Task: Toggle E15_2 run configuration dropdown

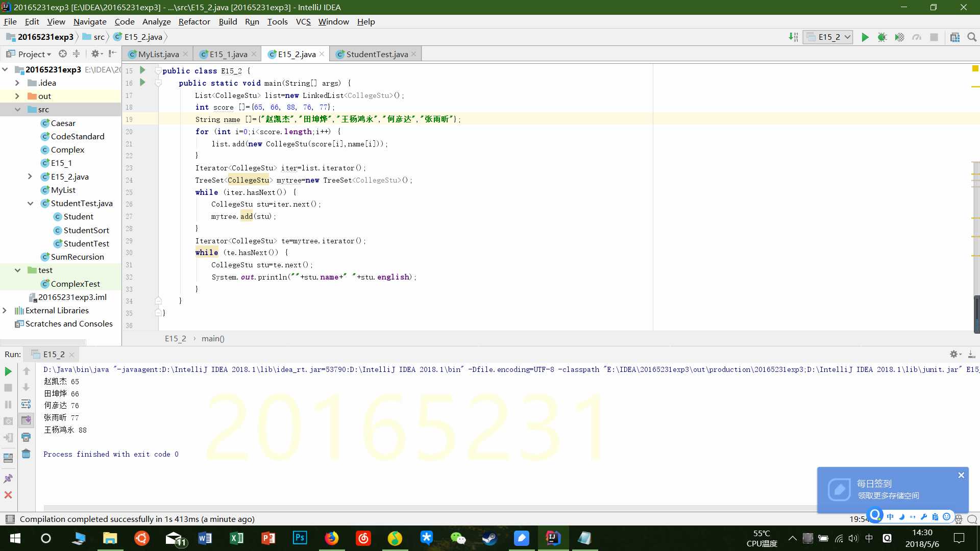Action: (848, 37)
